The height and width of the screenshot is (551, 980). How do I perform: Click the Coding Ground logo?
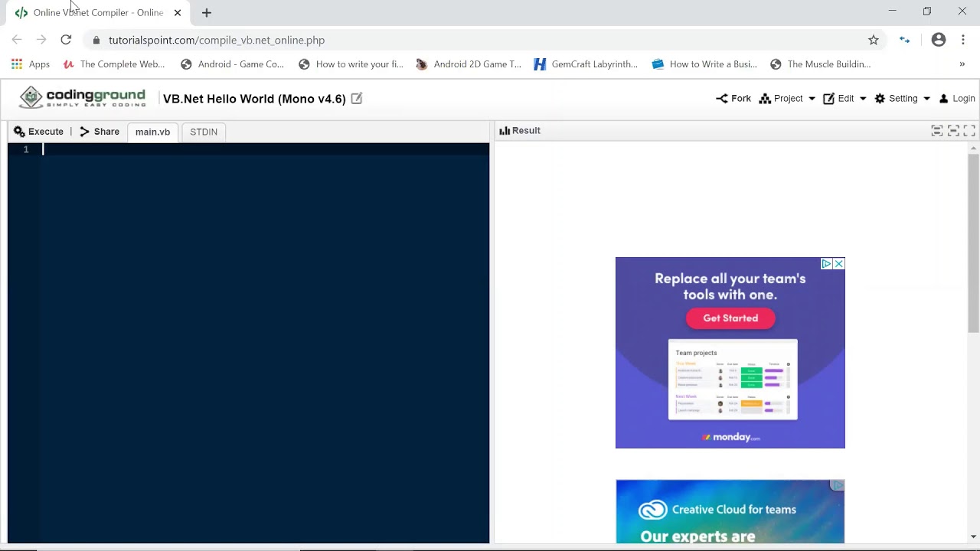(83, 97)
